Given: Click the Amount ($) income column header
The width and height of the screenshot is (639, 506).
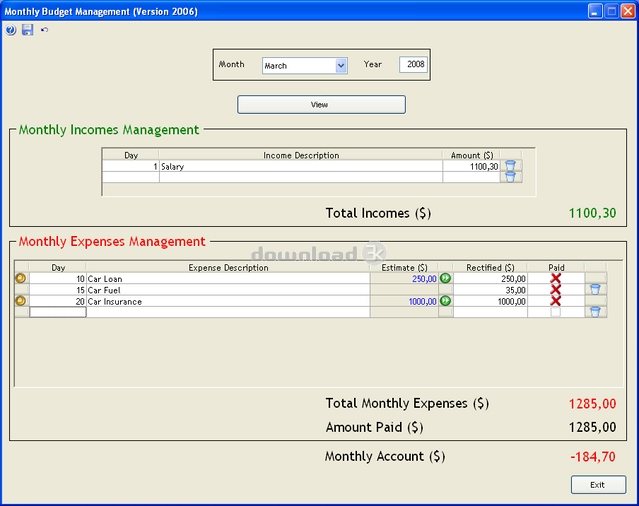Looking at the screenshot, I should pyautogui.click(x=472, y=155).
